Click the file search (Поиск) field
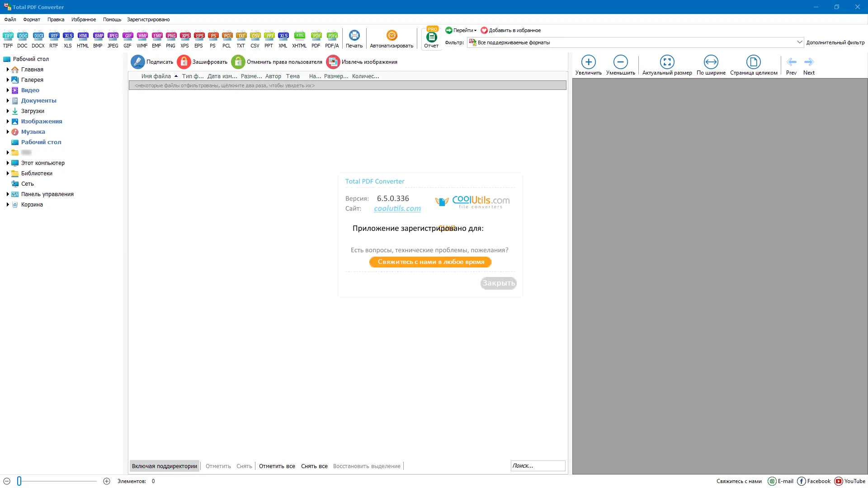 coord(537,466)
